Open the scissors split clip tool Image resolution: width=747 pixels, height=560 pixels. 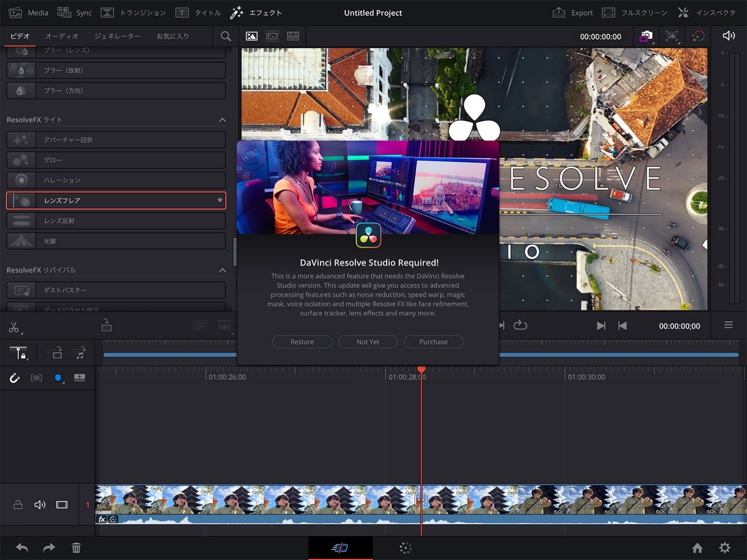tap(14, 327)
